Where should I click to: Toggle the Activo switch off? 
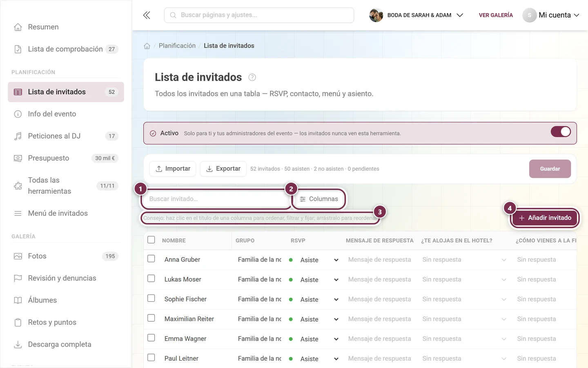561,132
